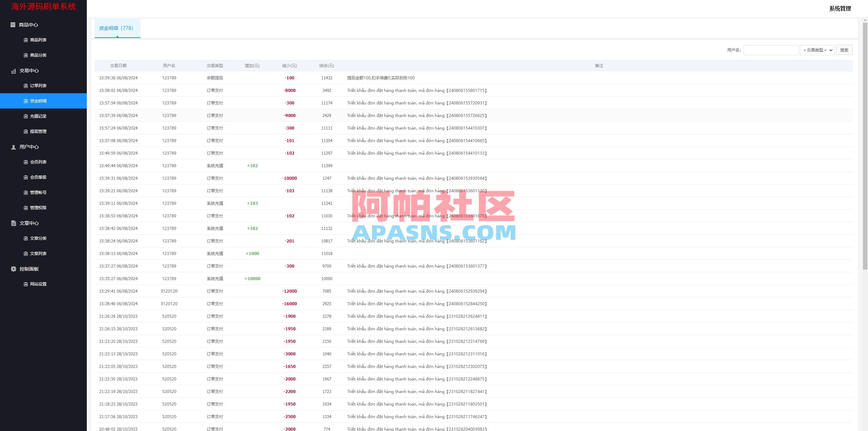Click the icon next to 商品列表

point(25,40)
